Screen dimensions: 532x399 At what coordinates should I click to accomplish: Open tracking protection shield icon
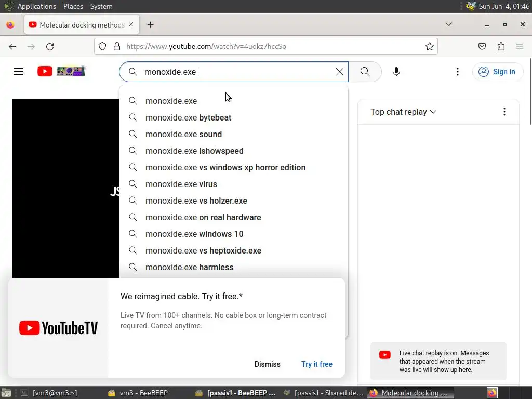click(x=102, y=46)
